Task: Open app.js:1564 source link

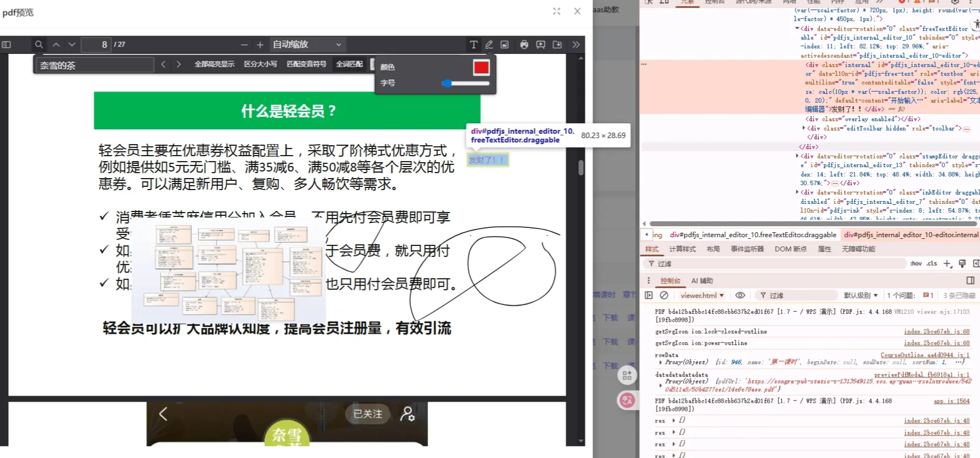Action: point(951,401)
